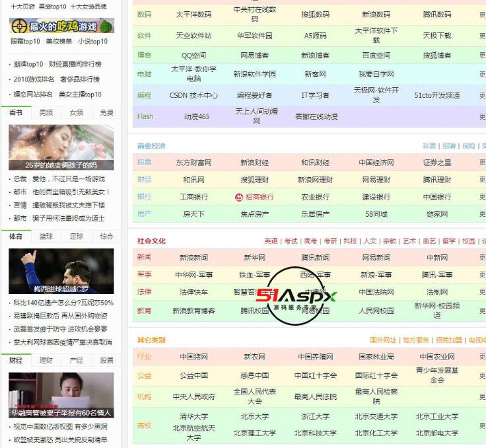Visit 北京邮电大学 link
The width and height of the screenshot is (486, 448).
(x=437, y=433)
